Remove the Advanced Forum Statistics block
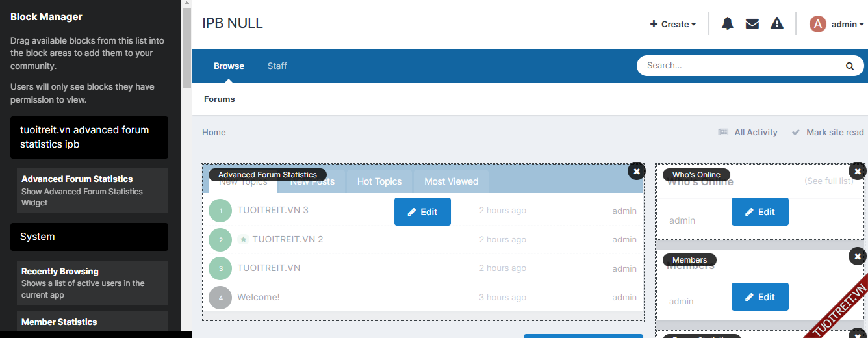Viewport: 868px width, 338px height. pos(637,171)
